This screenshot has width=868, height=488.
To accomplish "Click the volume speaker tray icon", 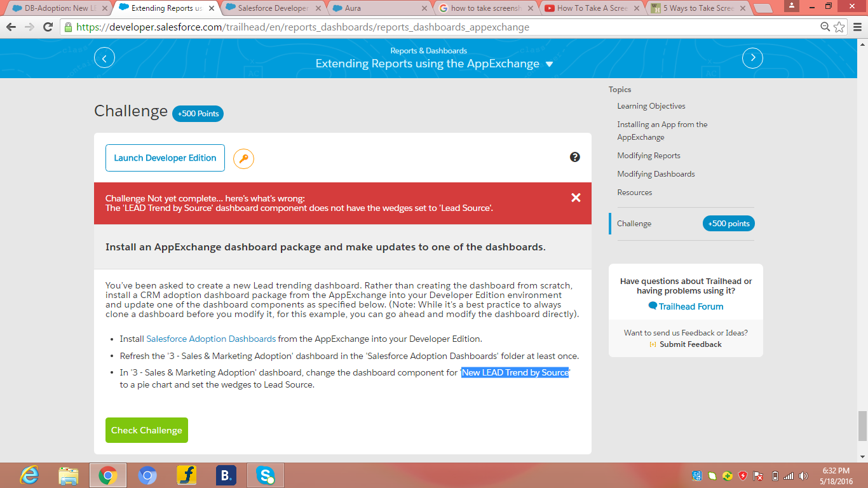I will [804, 476].
